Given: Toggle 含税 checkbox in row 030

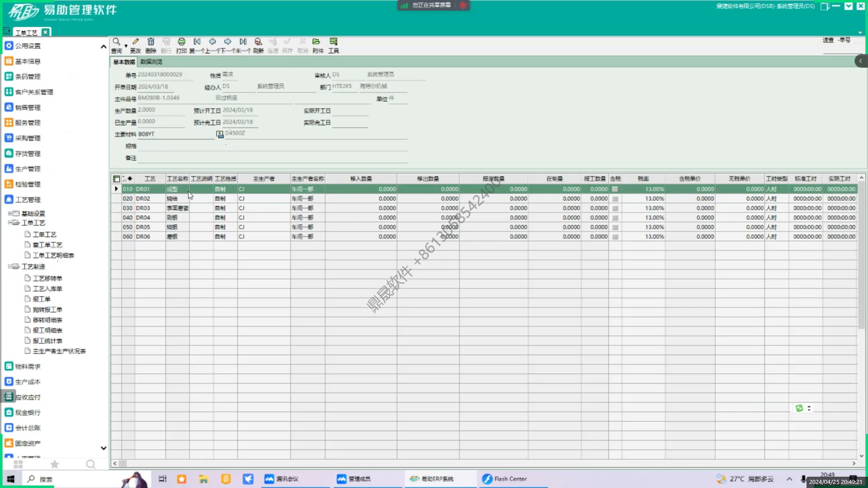Looking at the screenshot, I should pos(615,208).
